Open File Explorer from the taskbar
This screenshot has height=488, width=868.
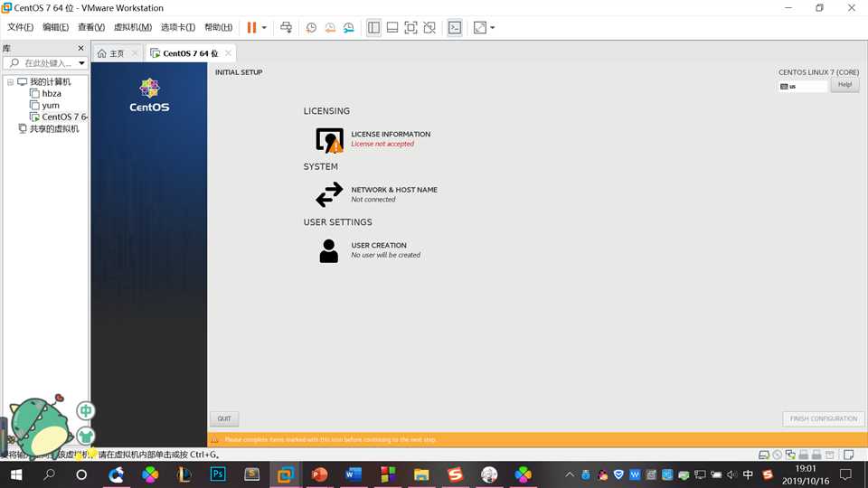click(x=421, y=474)
